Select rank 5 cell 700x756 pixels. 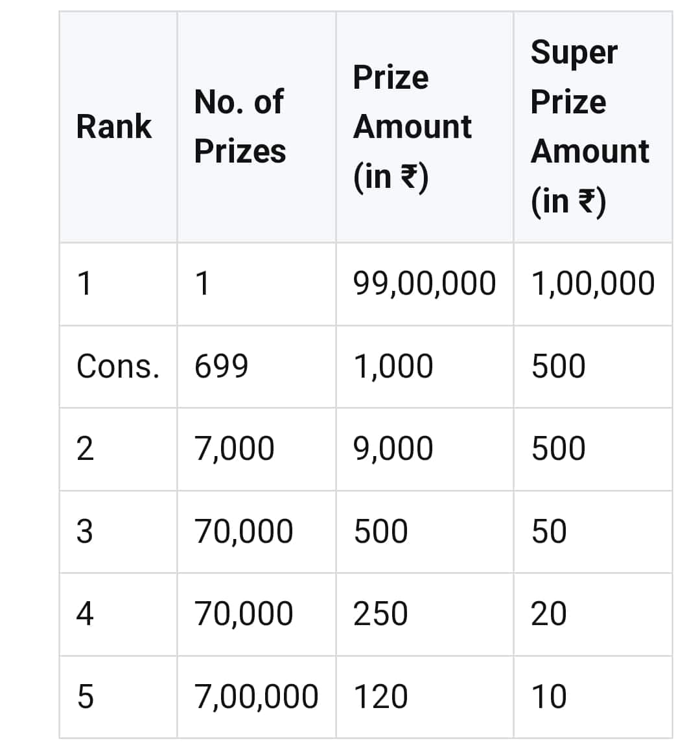pyautogui.click(x=118, y=696)
